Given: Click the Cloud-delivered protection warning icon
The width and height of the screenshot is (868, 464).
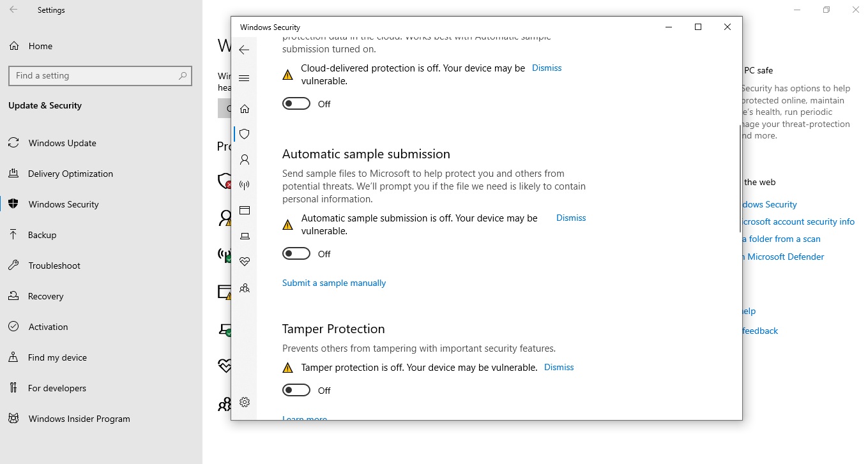Looking at the screenshot, I should [x=287, y=75].
